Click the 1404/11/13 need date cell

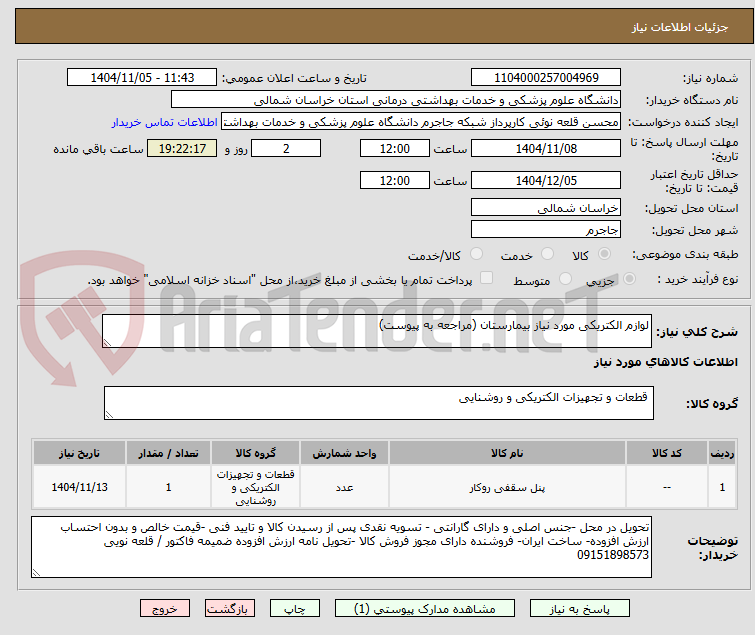[79, 487]
